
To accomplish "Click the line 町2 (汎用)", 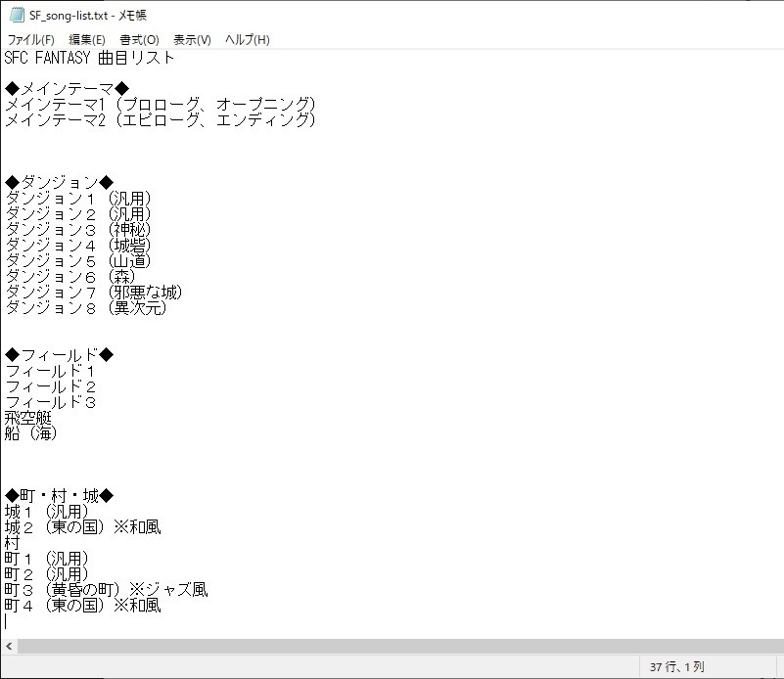I will point(47,574).
